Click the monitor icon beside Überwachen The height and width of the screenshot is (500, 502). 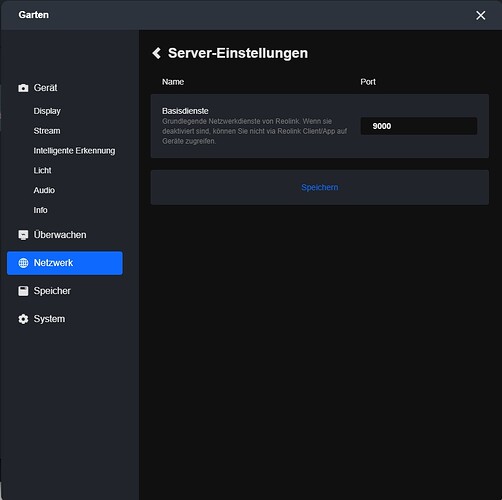click(x=23, y=235)
